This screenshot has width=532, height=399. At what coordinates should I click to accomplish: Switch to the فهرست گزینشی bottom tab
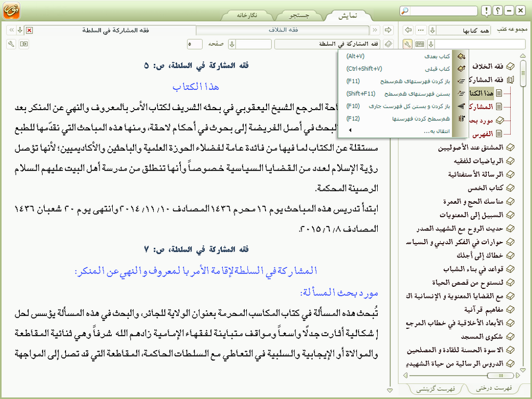(x=436, y=389)
